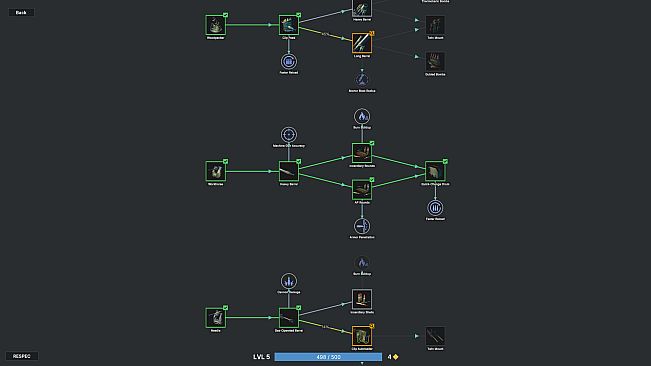Screen dimensions: 651x366
Task: Select Twin Mount right of Clip Autoloader
Action: (435, 336)
